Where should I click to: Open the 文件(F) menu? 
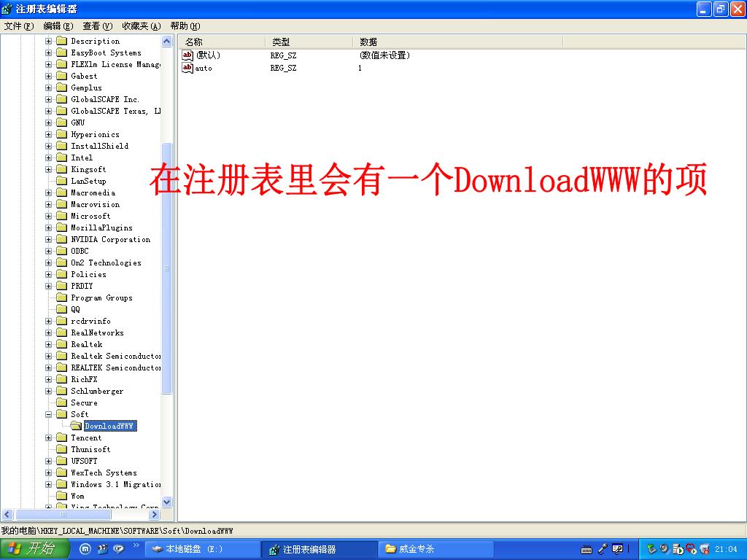(19, 26)
